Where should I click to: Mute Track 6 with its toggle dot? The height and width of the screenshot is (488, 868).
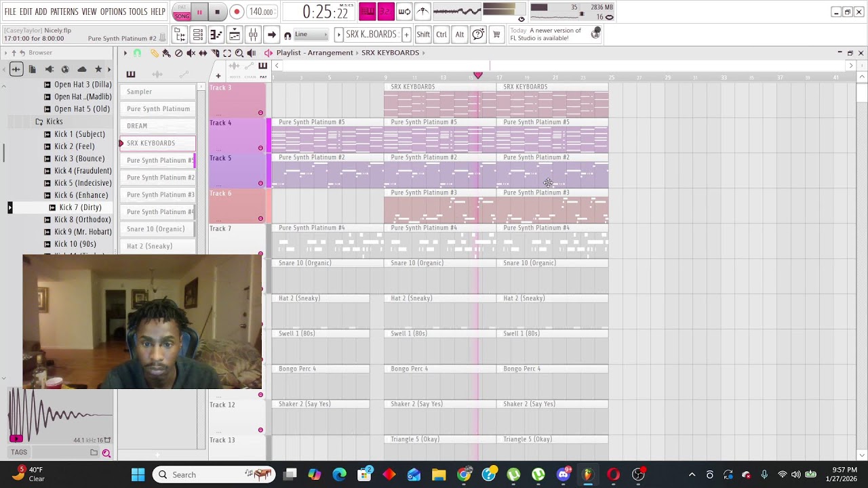[260, 218]
